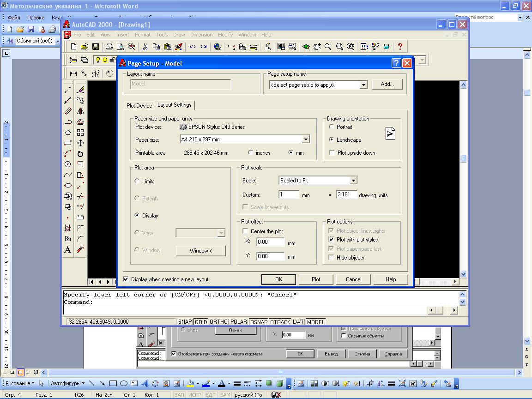Select the Mirror modify tool
This screenshot has width=532, height=399.
coord(80,111)
